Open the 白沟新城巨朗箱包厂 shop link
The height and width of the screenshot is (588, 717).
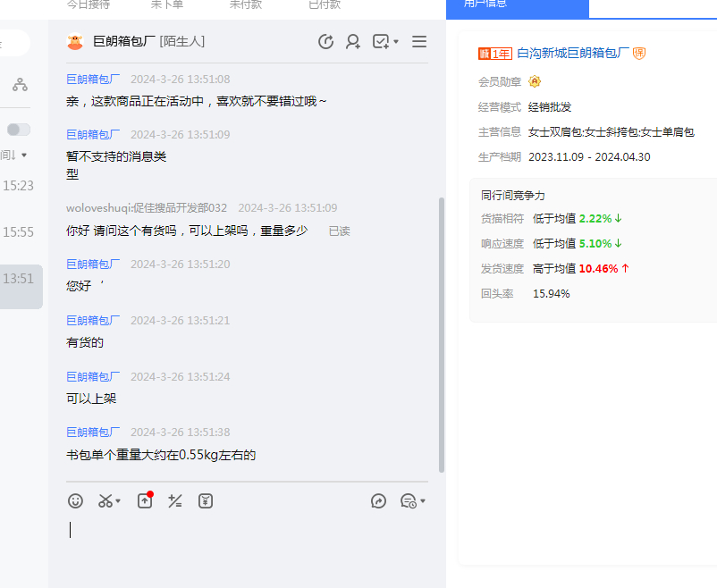572,54
